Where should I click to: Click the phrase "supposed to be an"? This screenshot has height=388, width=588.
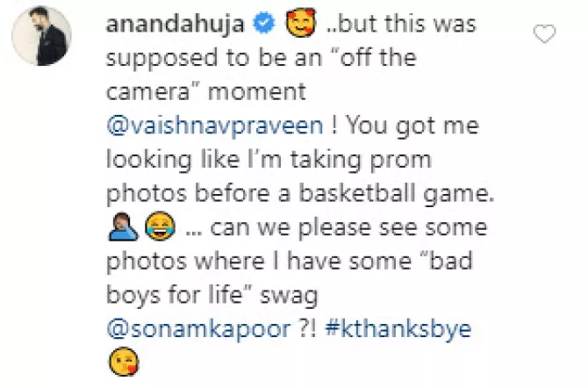pos(214,58)
